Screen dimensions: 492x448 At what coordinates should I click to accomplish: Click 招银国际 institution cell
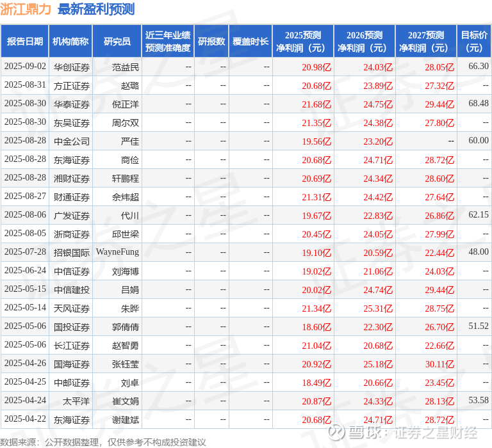[x=72, y=252]
